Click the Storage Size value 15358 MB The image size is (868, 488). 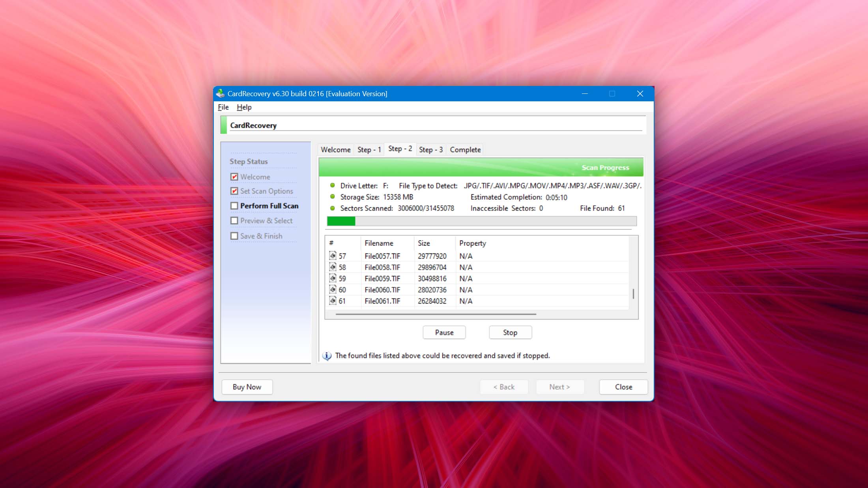(x=398, y=197)
